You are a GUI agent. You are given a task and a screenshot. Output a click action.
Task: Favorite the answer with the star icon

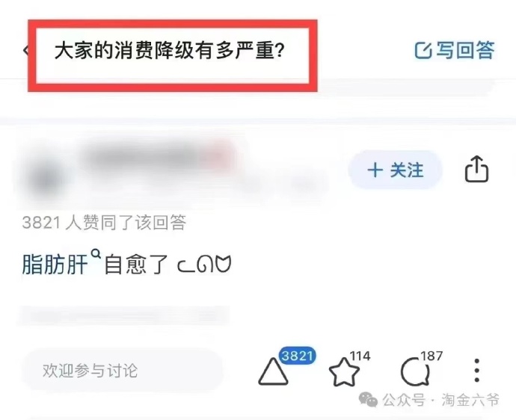344,372
